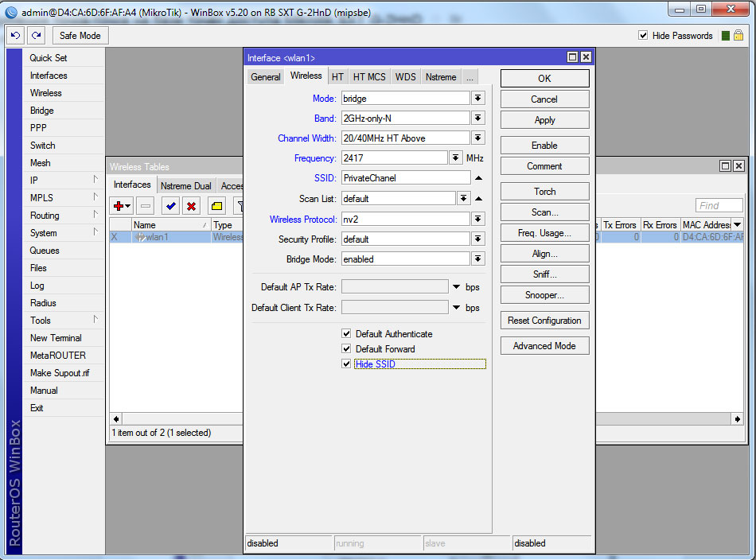Expand the Wireless Protocol dropdown
Image resolution: width=756 pixels, height=560 pixels.
(477, 219)
